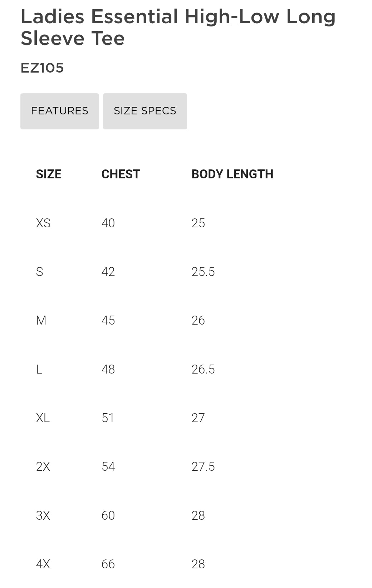Click the chest value 66 for size 4X
372x588 pixels.
[x=108, y=564]
